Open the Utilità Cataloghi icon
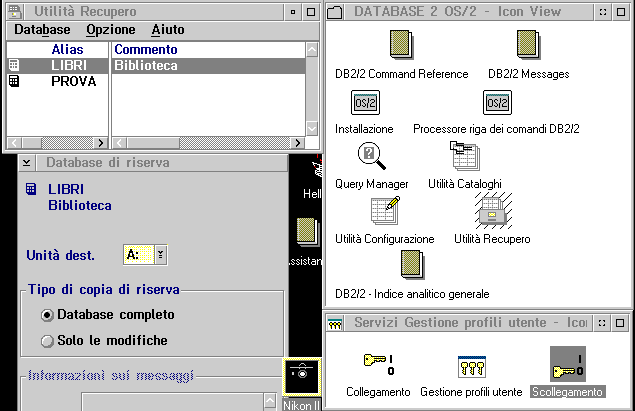The width and height of the screenshot is (635, 411). click(464, 157)
